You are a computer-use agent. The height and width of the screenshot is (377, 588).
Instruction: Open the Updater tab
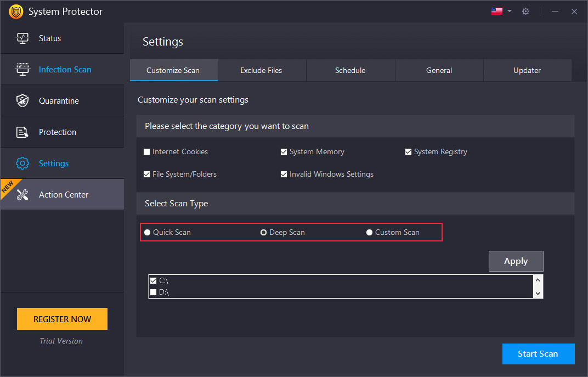point(527,70)
